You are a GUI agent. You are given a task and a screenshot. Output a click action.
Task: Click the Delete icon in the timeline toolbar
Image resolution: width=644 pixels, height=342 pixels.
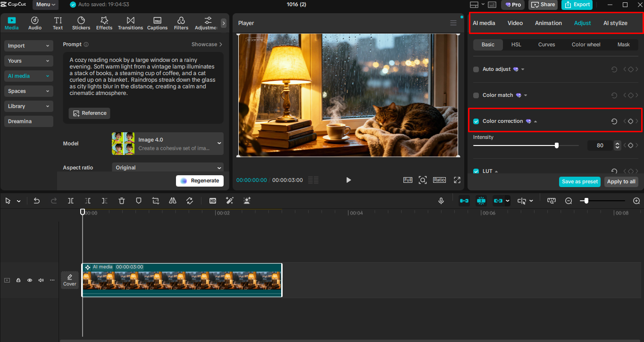pos(122,200)
